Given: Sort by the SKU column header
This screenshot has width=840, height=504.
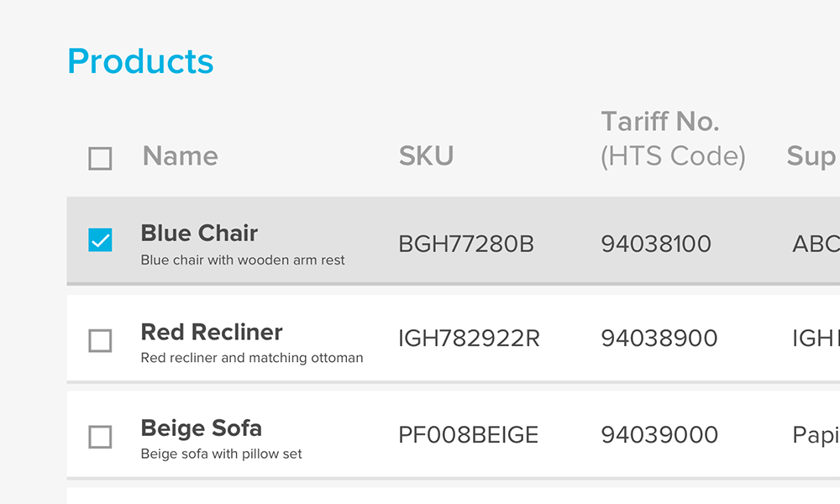Looking at the screenshot, I should tap(426, 156).
